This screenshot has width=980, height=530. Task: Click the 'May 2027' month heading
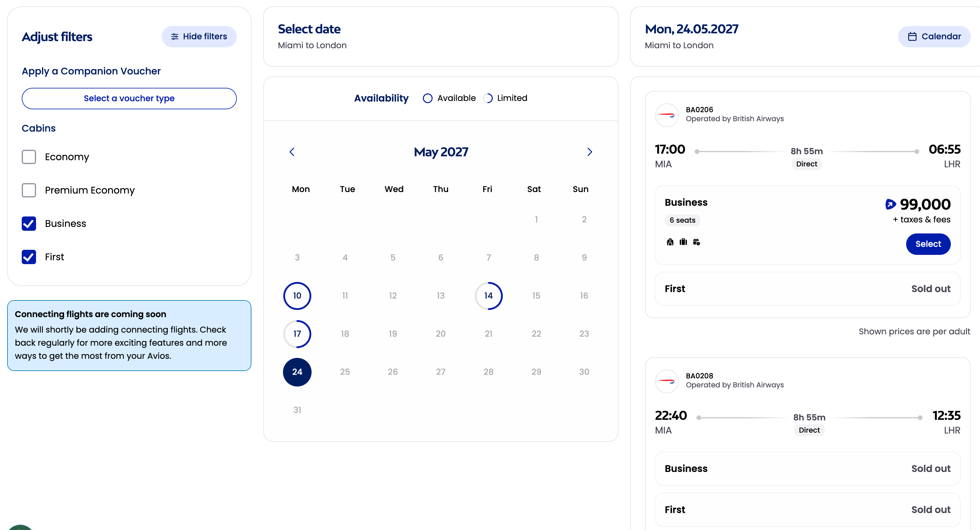click(x=441, y=152)
